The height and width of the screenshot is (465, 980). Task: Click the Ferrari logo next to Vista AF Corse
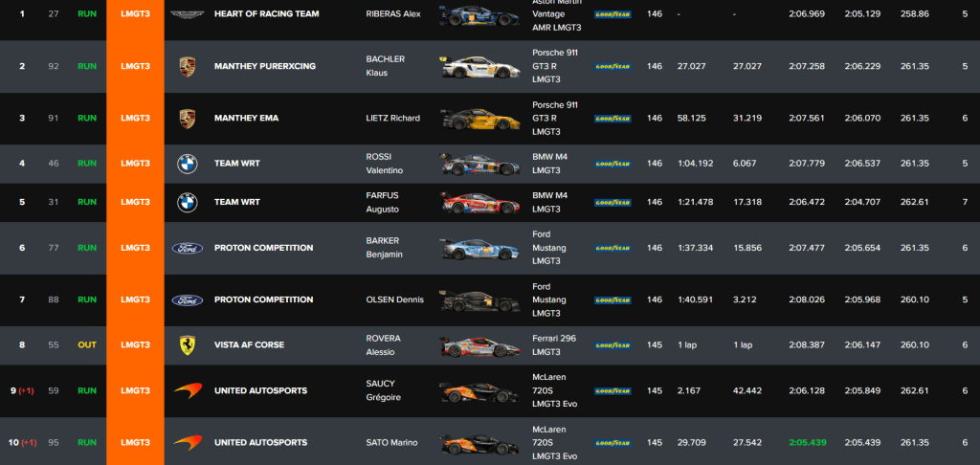coord(187,345)
